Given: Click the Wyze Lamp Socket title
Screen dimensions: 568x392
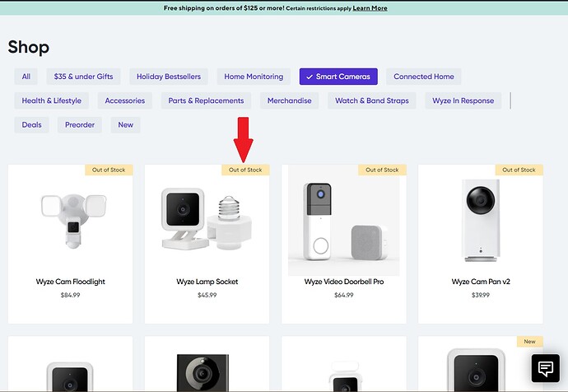Looking at the screenshot, I should (207, 282).
